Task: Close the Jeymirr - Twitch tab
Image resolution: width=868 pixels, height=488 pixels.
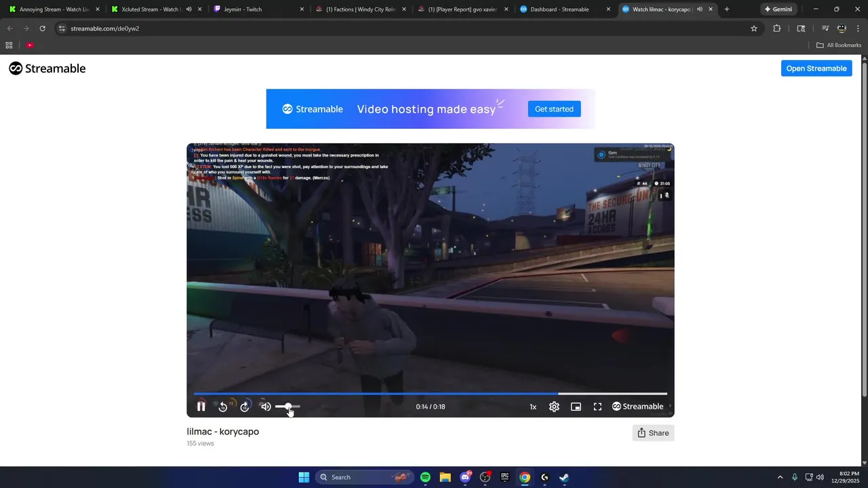Action: coord(302,9)
